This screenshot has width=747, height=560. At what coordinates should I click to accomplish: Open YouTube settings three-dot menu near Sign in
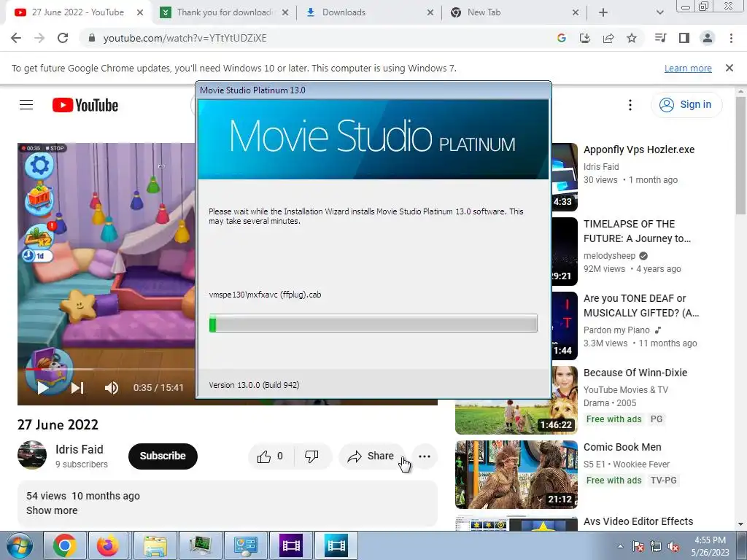point(630,105)
